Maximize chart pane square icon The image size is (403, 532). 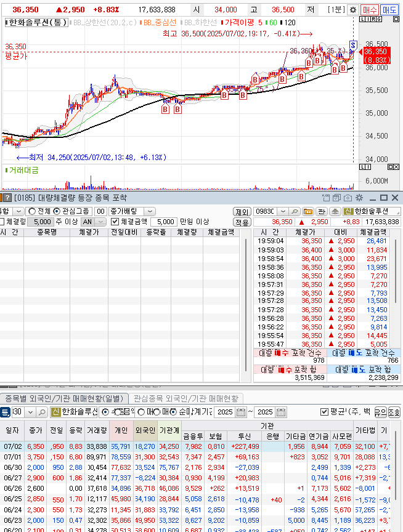(x=396, y=19)
